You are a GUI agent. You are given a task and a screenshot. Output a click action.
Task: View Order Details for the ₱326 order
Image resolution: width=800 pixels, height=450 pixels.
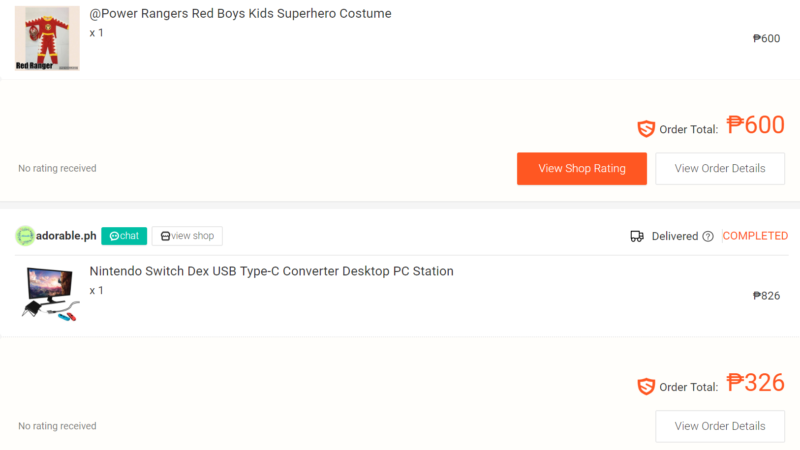(x=720, y=426)
